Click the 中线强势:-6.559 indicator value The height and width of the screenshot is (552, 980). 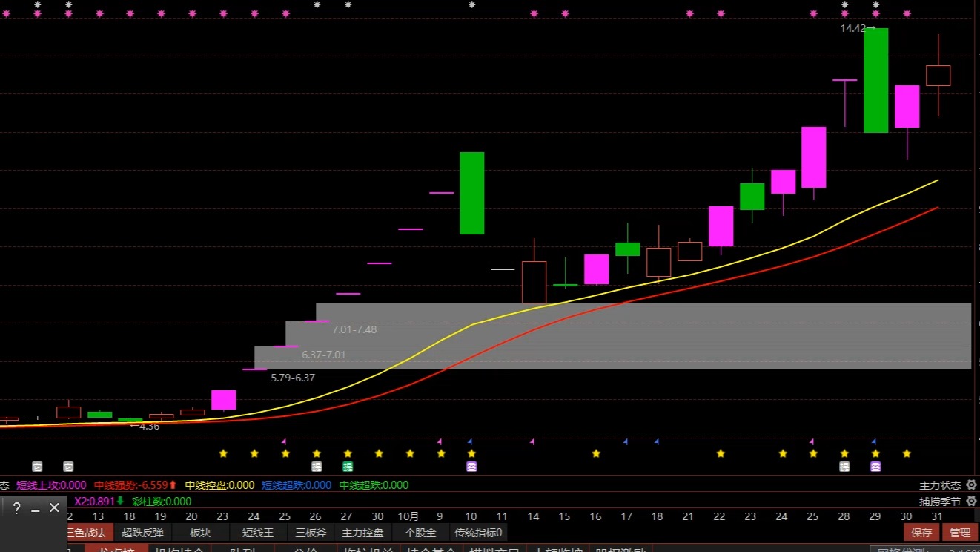(131, 485)
